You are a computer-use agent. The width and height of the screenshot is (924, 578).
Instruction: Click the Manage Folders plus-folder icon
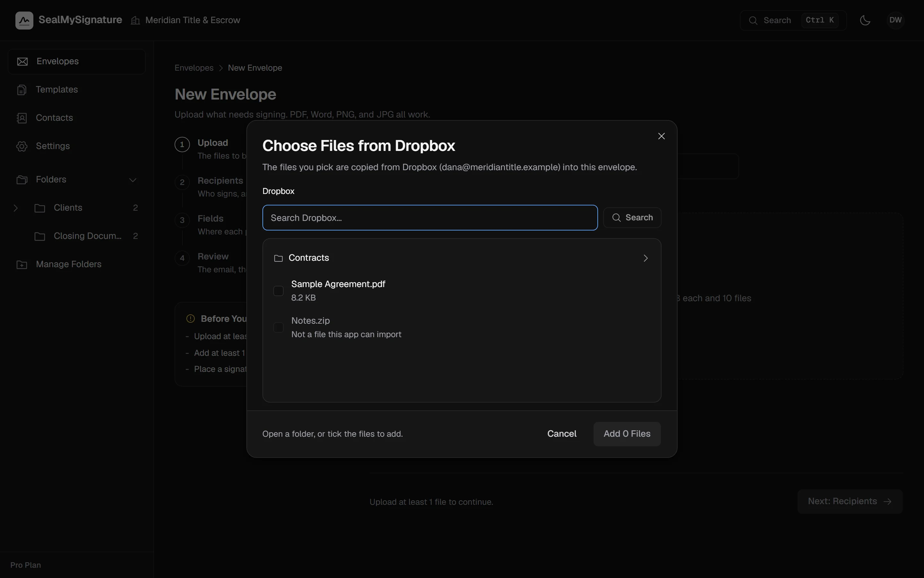coord(22,265)
